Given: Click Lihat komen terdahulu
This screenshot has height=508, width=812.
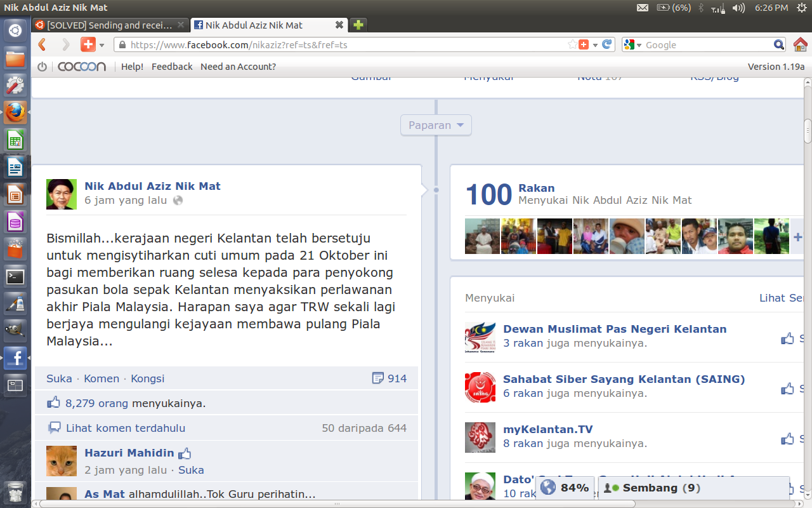Looking at the screenshot, I should tap(126, 428).
